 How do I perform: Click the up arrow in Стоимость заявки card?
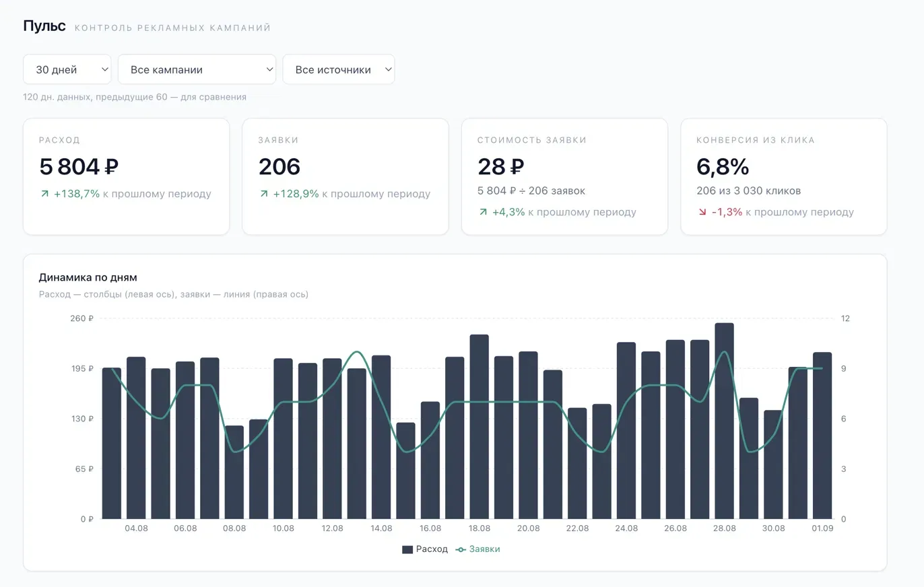pos(483,212)
